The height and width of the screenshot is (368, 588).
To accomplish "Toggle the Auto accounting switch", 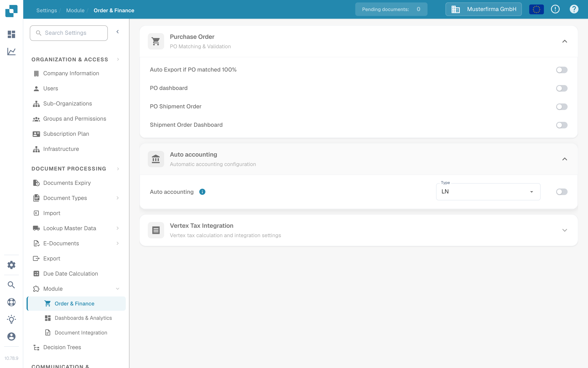I will pyautogui.click(x=562, y=192).
